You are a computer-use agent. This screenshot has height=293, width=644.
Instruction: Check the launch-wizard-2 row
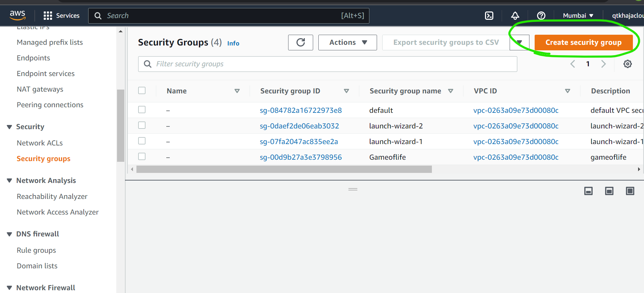(x=142, y=125)
